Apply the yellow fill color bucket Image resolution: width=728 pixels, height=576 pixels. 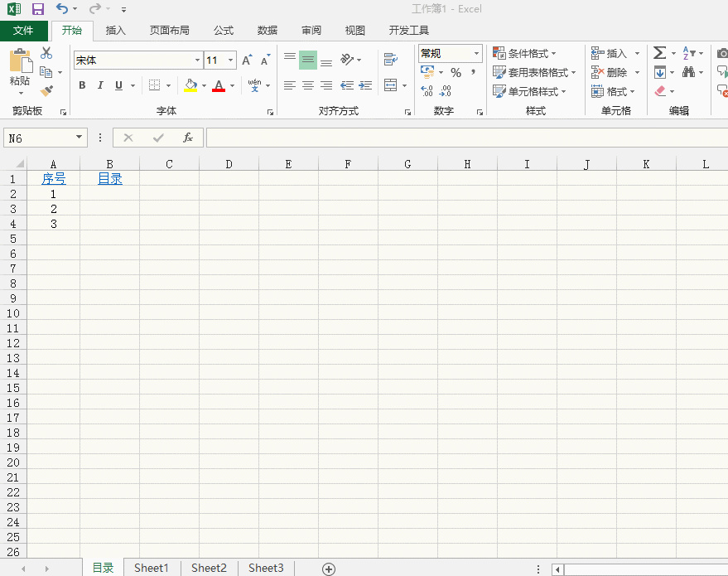click(x=190, y=85)
